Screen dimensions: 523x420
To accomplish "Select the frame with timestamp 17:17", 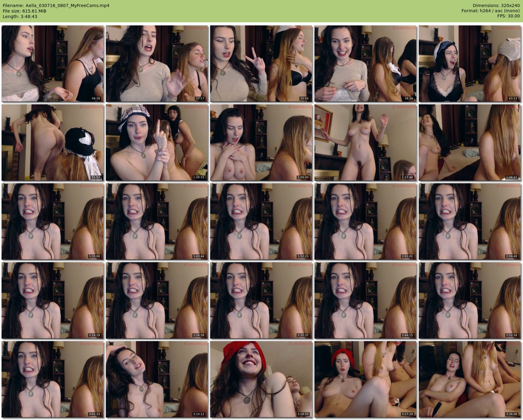I will (157, 64).
